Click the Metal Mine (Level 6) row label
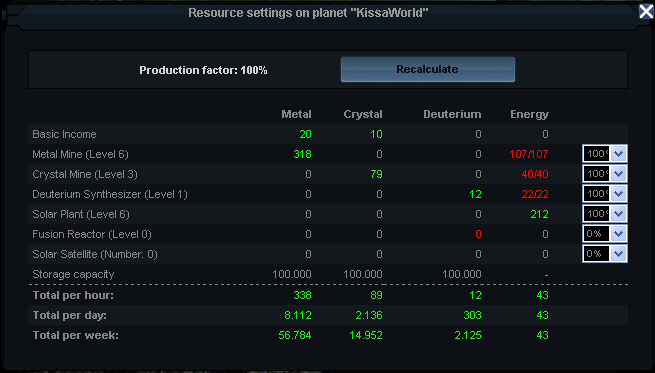655x373 pixels. point(81,154)
